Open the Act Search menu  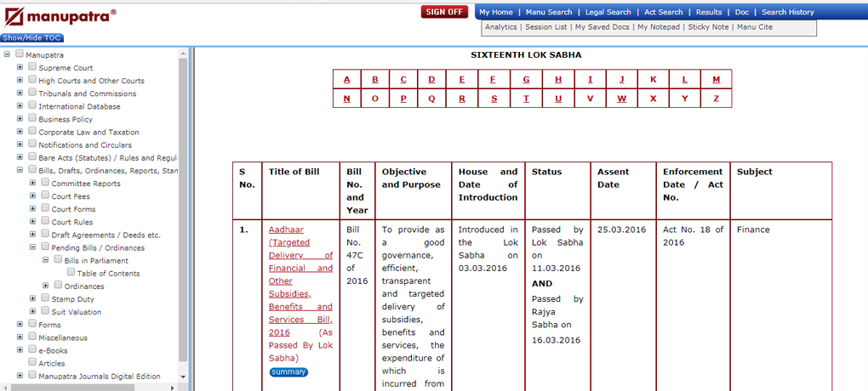pos(663,12)
